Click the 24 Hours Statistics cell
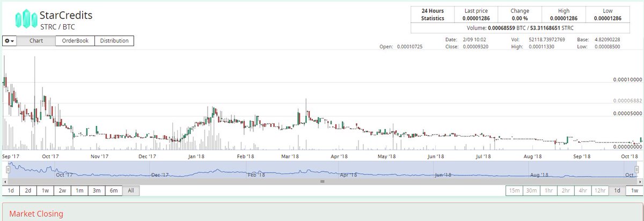 432,14
